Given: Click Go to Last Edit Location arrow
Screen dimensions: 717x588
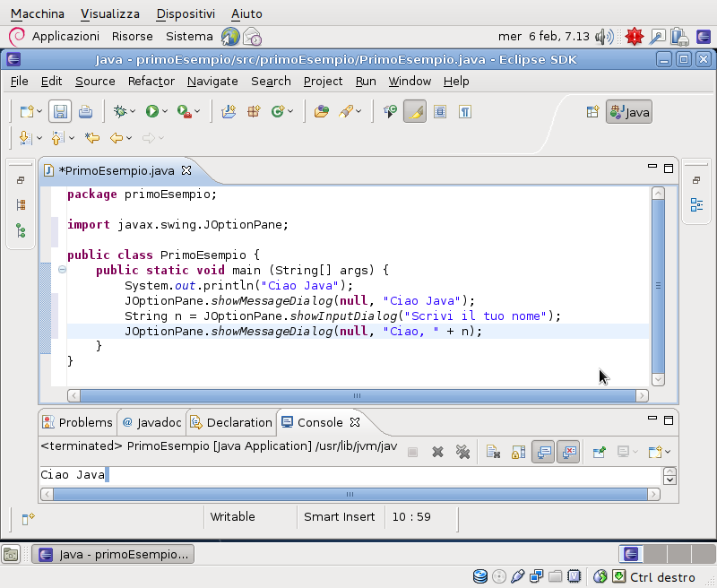Looking at the screenshot, I should pos(92,138).
